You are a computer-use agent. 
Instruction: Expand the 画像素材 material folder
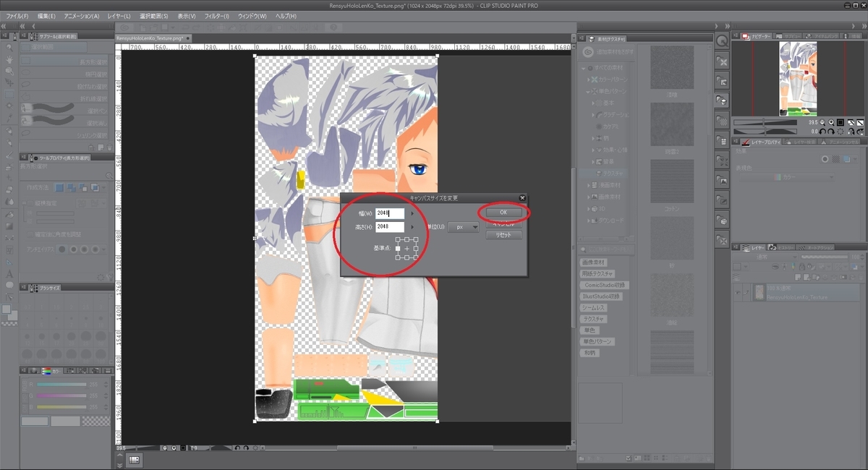coord(589,197)
